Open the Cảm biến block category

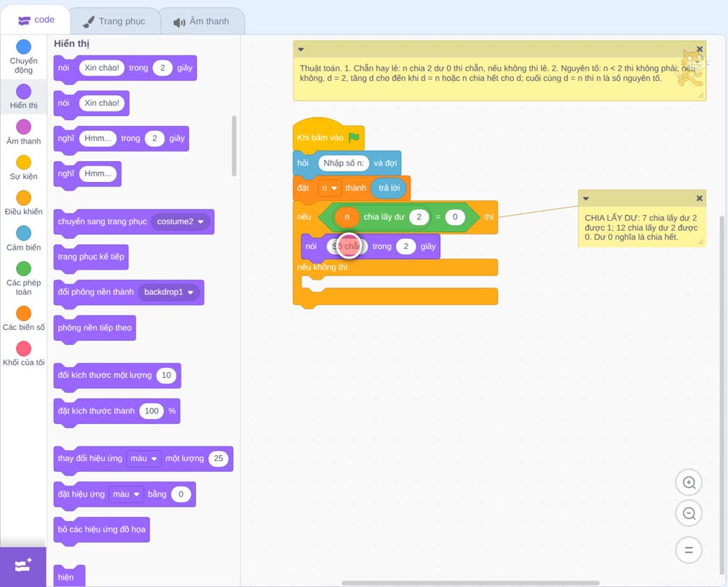pyautogui.click(x=23, y=238)
